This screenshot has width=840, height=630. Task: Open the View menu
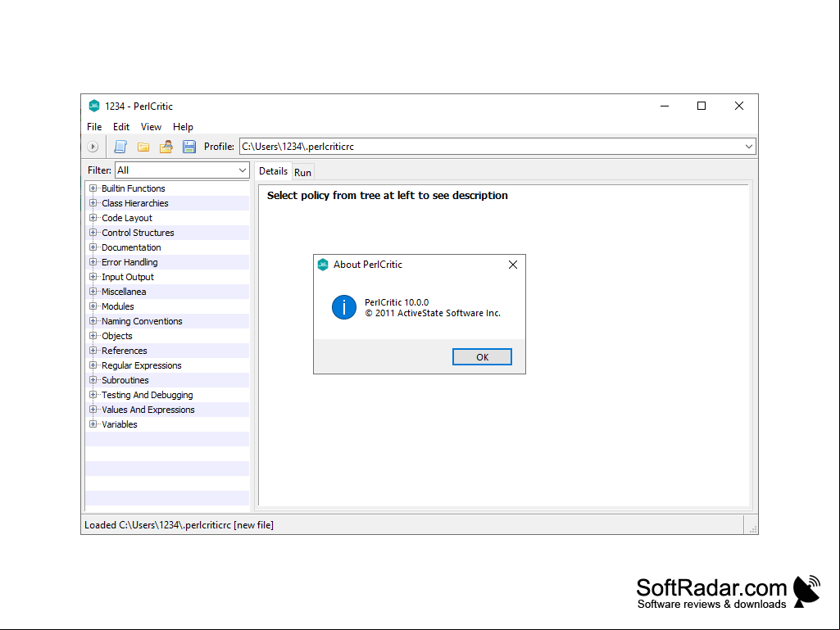151,127
